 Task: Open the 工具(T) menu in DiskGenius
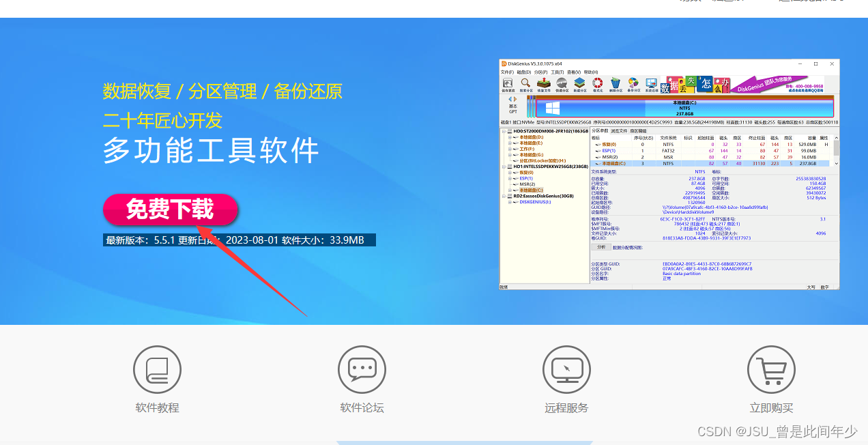pos(557,72)
